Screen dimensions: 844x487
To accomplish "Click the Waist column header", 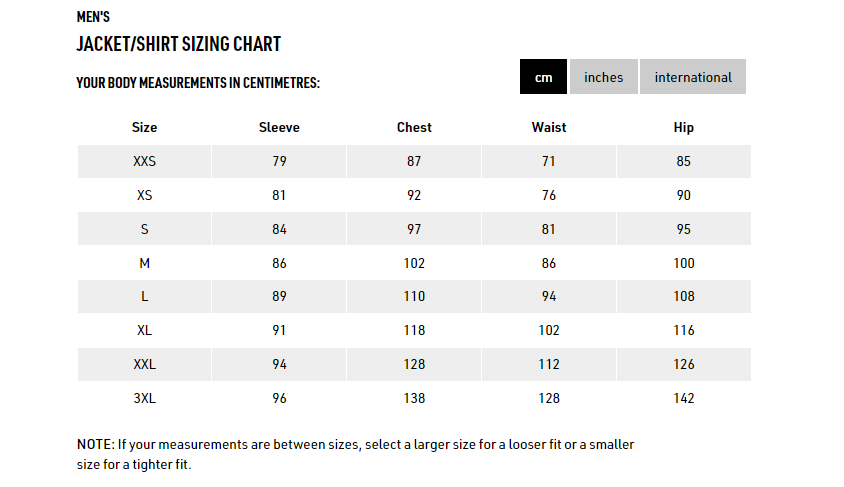I will [x=548, y=128].
